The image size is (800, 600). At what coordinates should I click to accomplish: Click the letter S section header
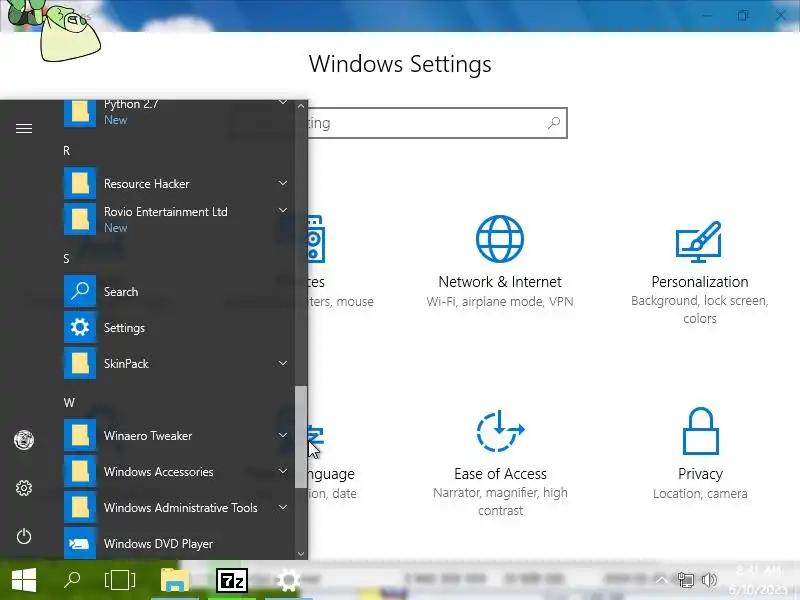66,259
